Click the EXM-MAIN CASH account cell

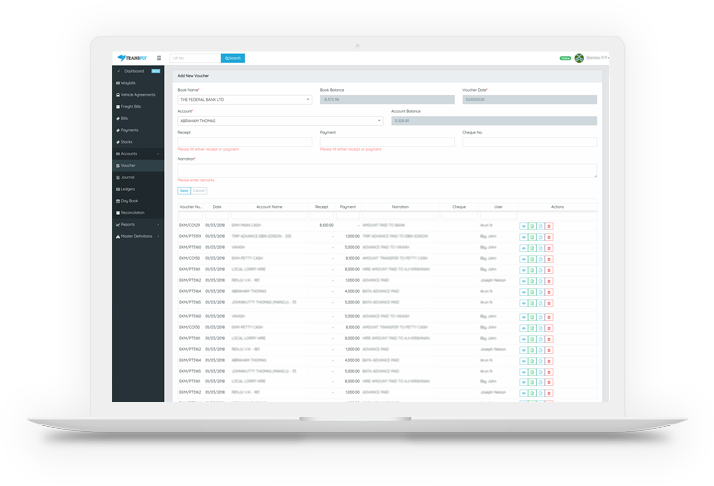tap(246, 225)
